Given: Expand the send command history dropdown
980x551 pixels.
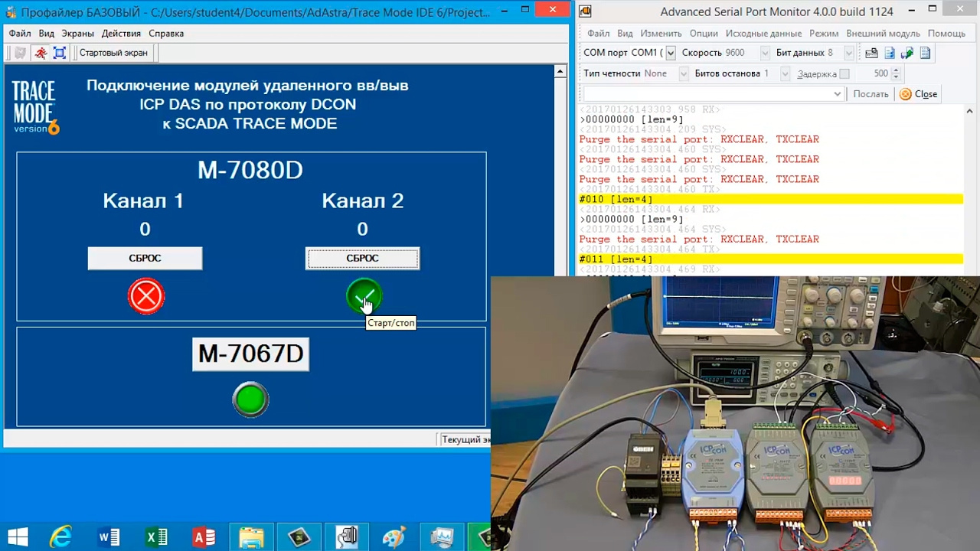Looking at the screenshot, I should coord(838,94).
